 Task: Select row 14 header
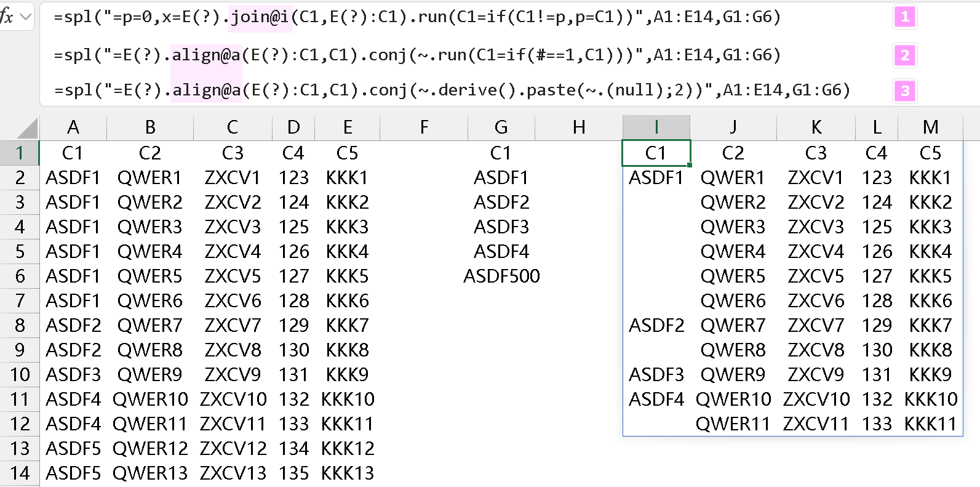pos(20,473)
